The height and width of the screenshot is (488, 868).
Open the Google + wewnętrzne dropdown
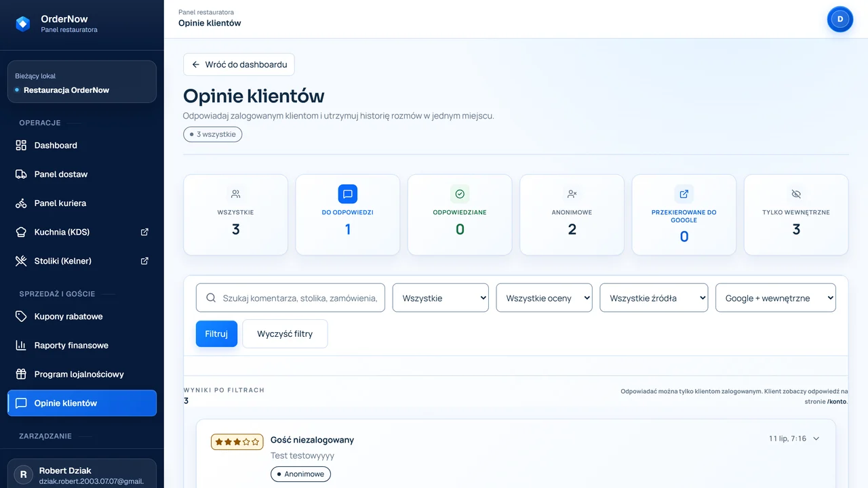point(776,298)
